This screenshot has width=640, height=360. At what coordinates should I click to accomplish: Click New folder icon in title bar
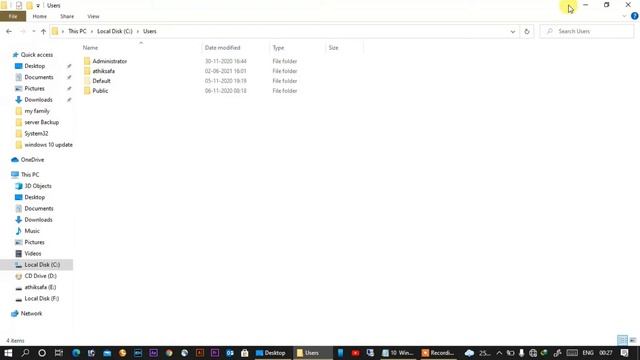click(x=29, y=5)
